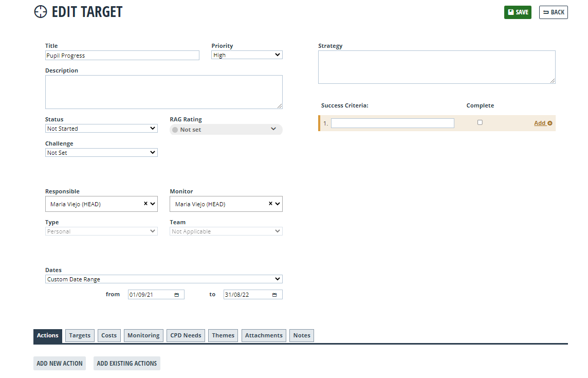Click the Title field containing Pupil Progress

[122, 56]
